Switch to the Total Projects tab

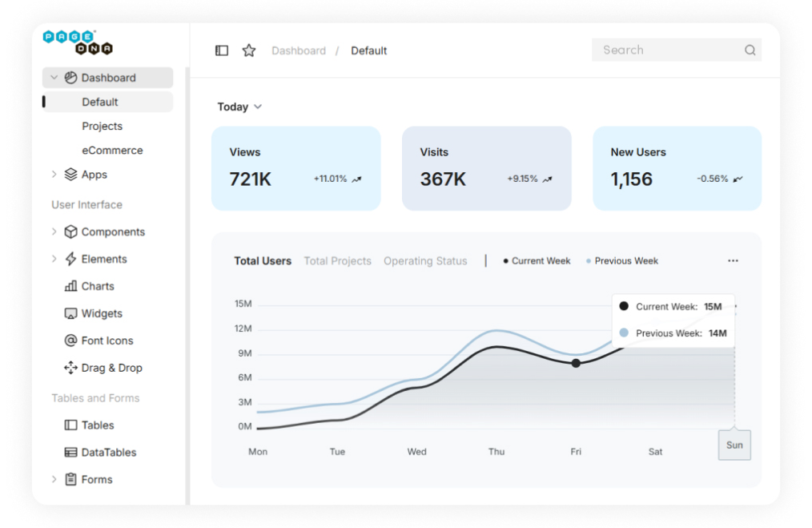pyautogui.click(x=337, y=261)
